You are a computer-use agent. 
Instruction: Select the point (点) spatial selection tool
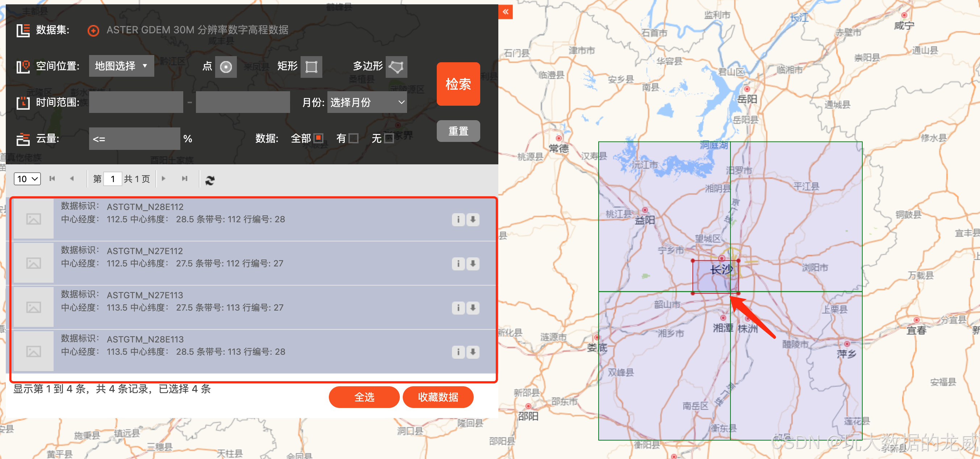(226, 67)
